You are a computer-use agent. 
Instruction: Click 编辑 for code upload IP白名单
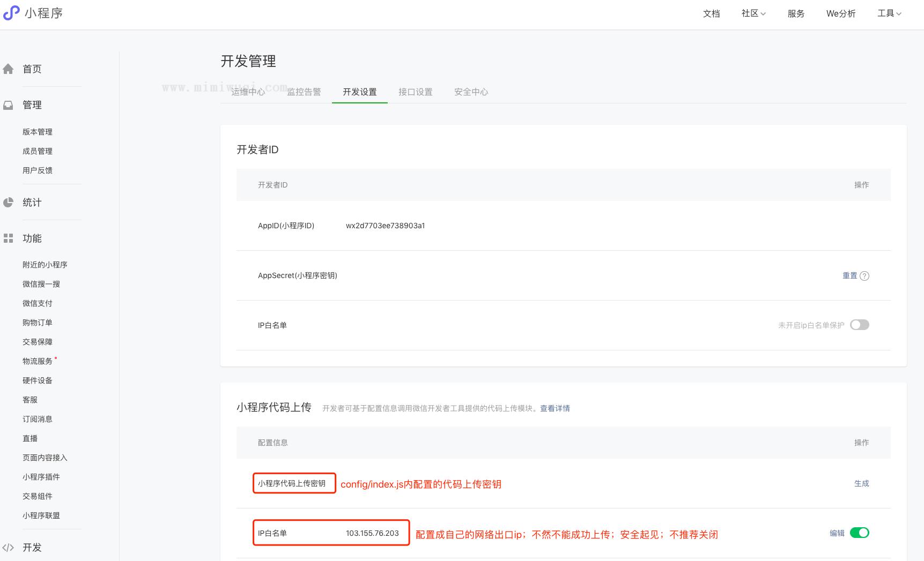[837, 533]
